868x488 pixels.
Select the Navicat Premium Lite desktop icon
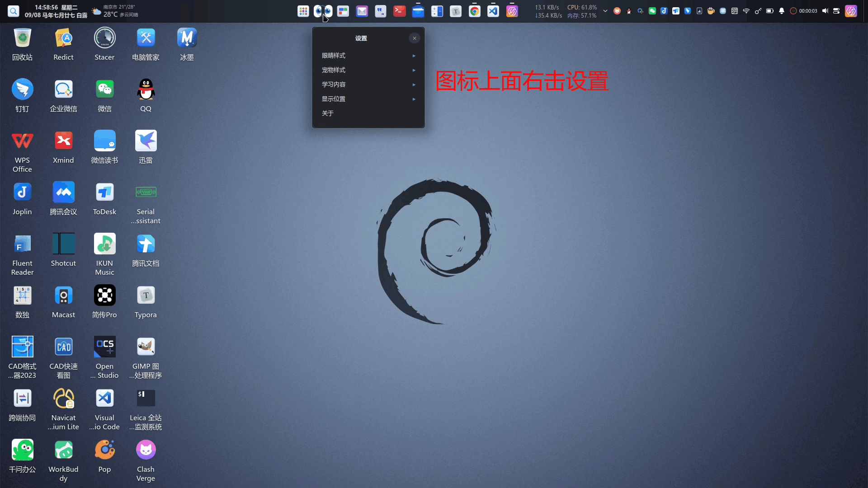point(63,409)
